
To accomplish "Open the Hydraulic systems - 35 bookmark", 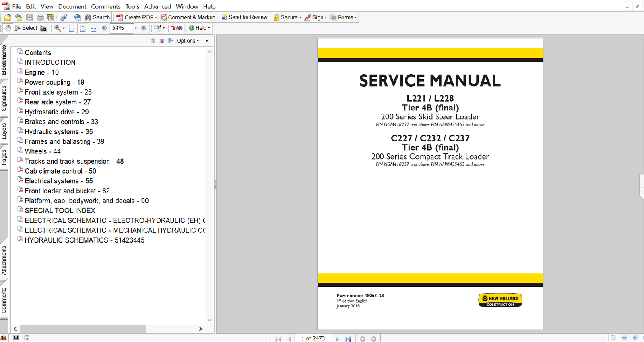I will tap(58, 132).
